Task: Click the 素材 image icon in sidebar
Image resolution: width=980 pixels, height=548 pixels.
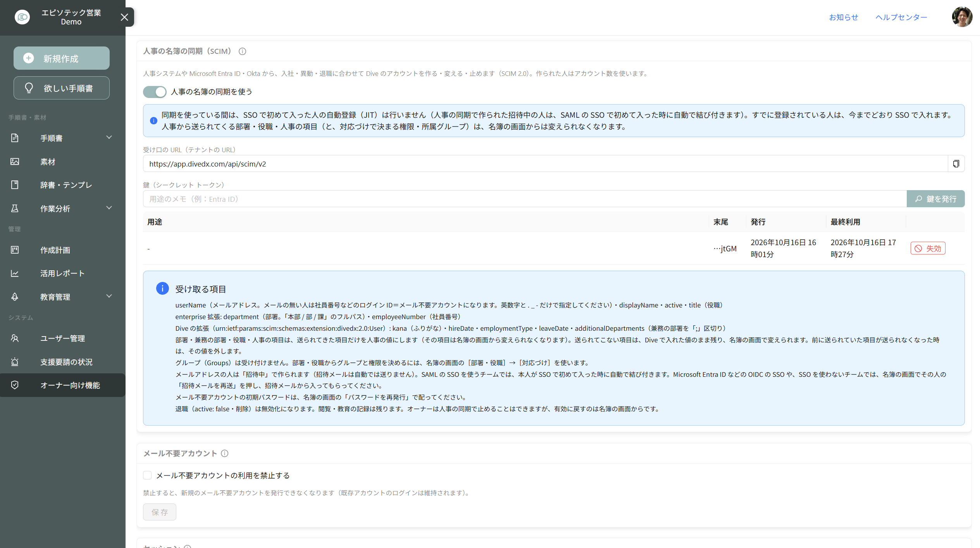Action: [15, 161]
